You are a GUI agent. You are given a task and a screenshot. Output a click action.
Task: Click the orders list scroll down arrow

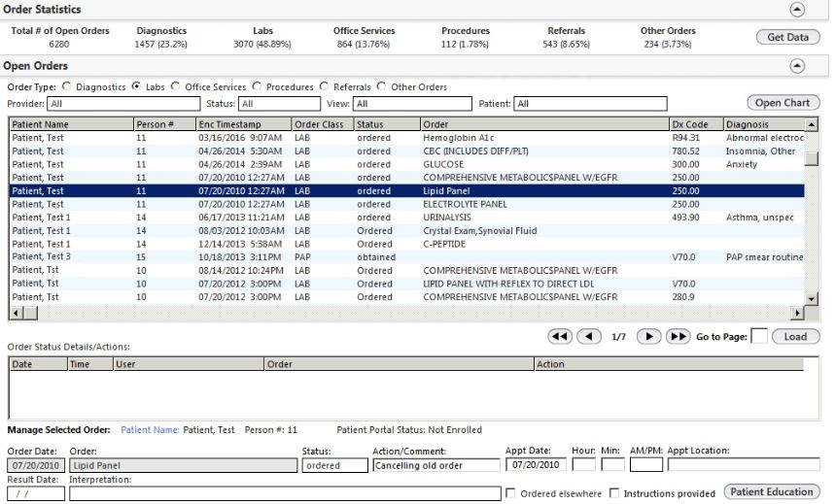(x=811, y=299)
